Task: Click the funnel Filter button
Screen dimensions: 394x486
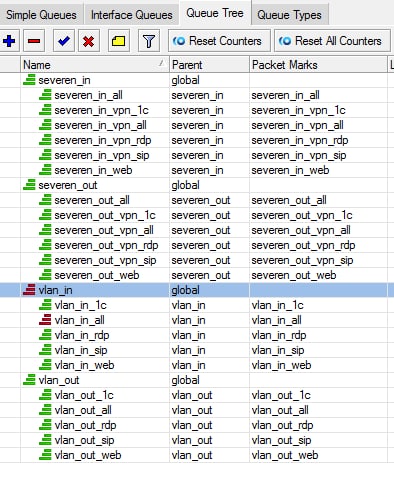Action: [x=149, y=41]
